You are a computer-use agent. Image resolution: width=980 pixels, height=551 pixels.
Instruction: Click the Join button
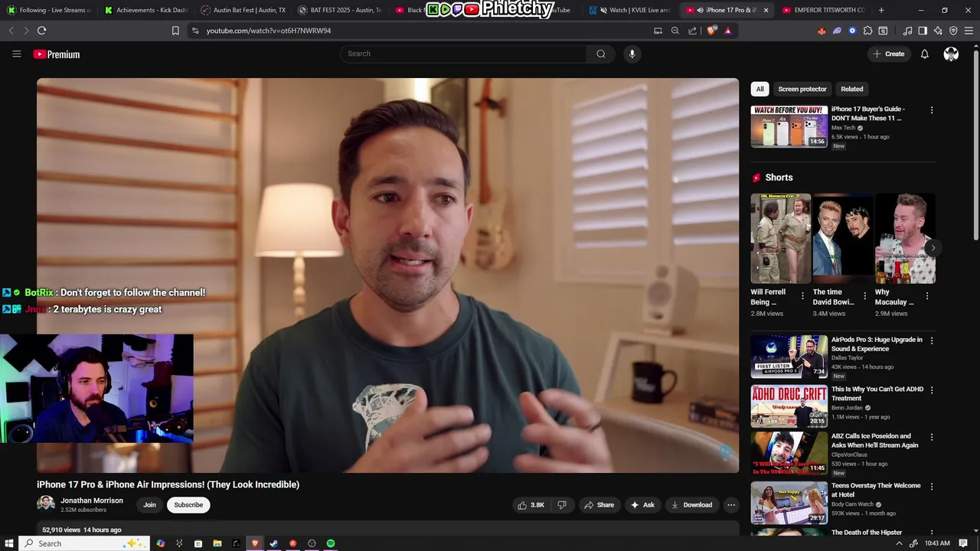[x=149, y=505]
